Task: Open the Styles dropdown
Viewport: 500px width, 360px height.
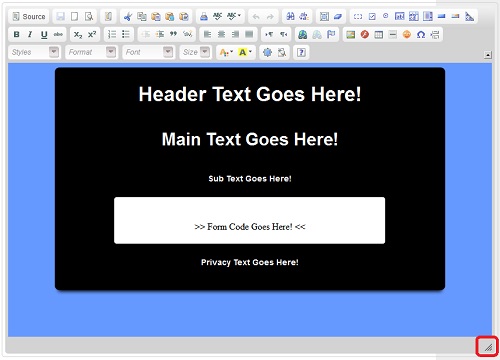Action: point(34,52)
